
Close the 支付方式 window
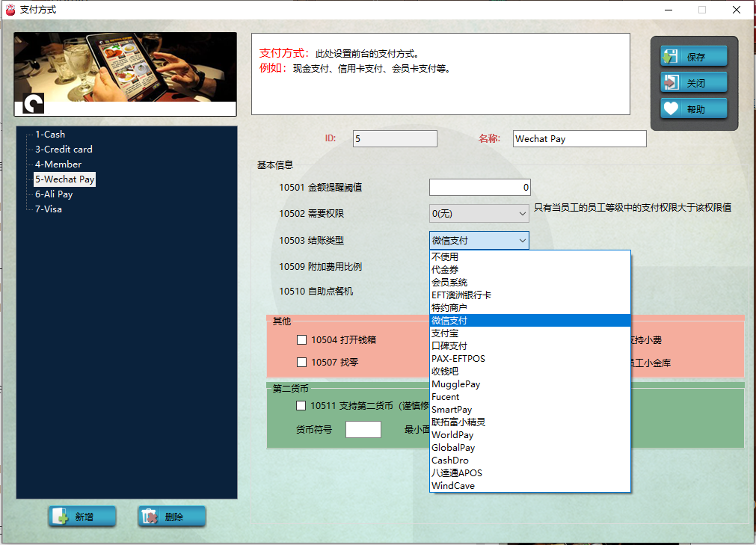pos(737,10)
